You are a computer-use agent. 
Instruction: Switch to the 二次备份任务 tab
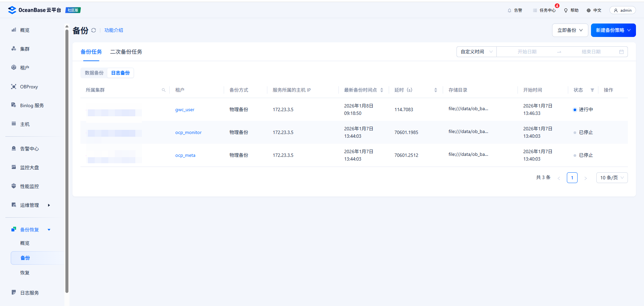tap(126, 52)
